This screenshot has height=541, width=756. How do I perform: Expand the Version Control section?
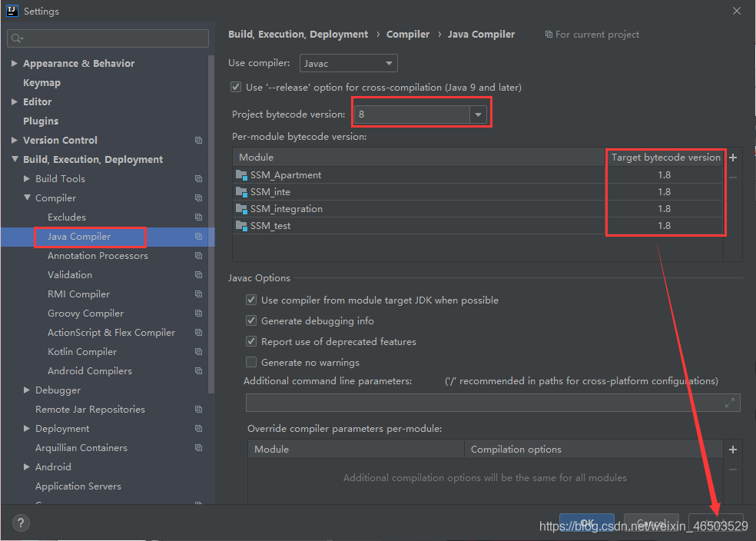[x=15, y=141]
